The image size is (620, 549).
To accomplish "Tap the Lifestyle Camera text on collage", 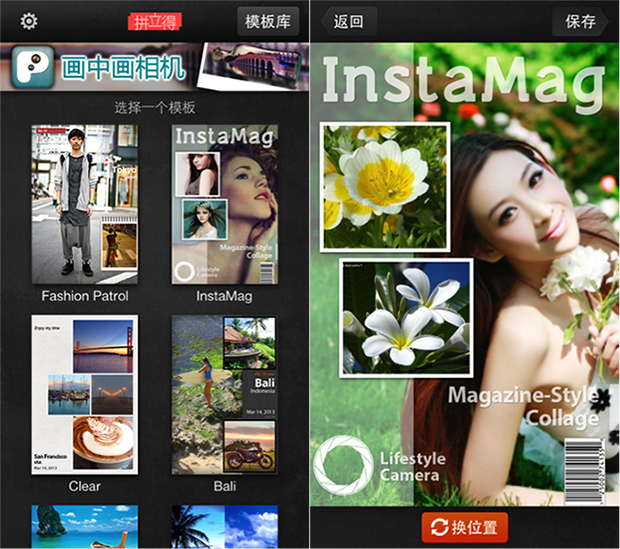I will (x=413, y=467).
